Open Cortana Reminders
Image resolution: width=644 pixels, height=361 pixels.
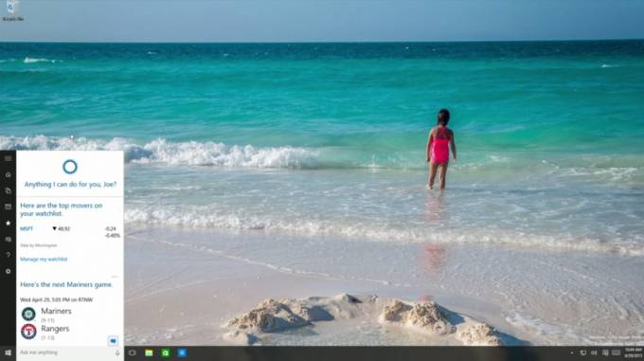[x=8, y=207]
